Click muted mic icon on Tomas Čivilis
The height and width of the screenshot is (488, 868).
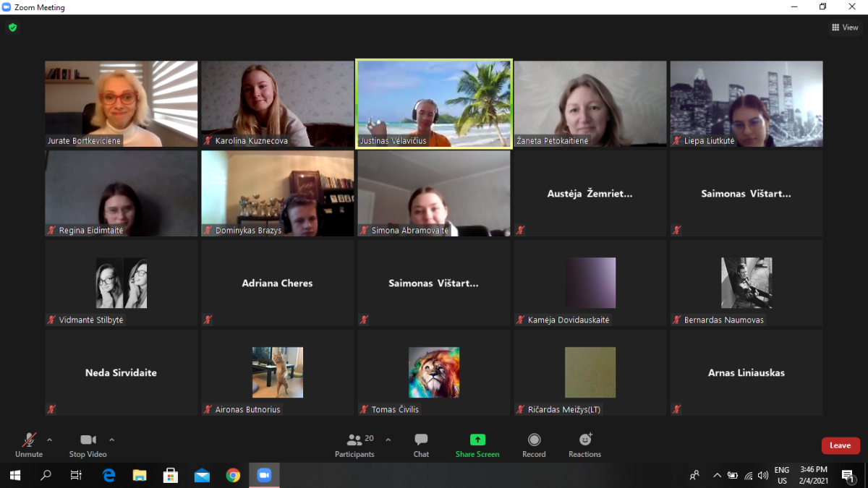365,409
